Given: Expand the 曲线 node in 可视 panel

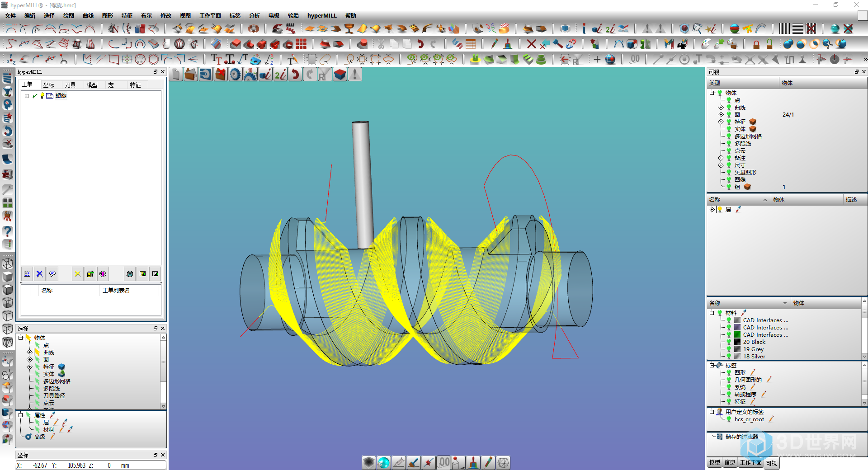Looking at the screenshot, I should [x=721, y=108].
